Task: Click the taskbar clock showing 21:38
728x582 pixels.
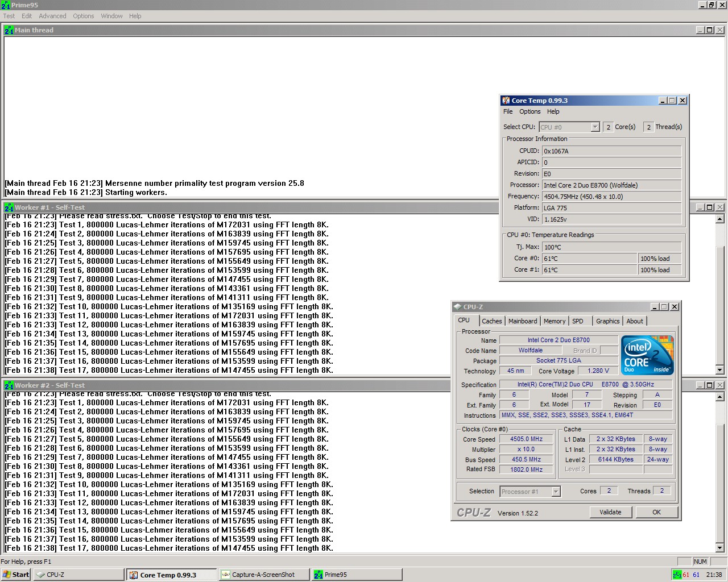Action: [714, 575]
